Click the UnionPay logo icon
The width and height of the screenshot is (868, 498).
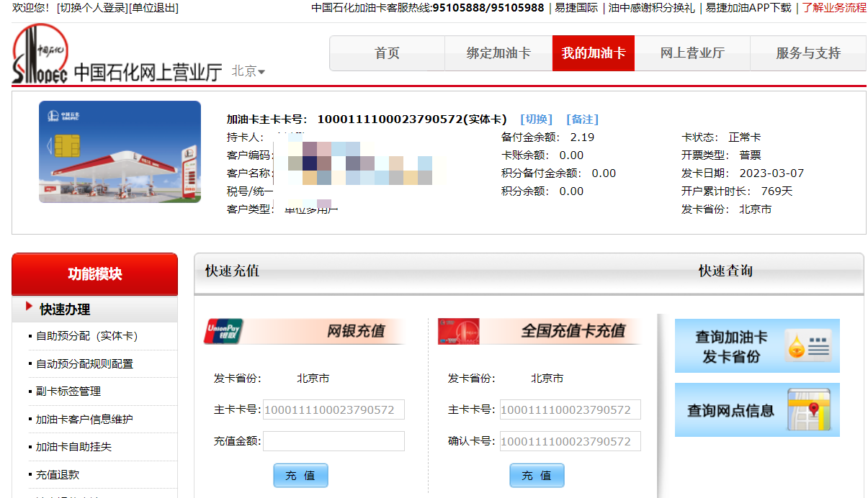pyautogui.click(x=224, y=331)
